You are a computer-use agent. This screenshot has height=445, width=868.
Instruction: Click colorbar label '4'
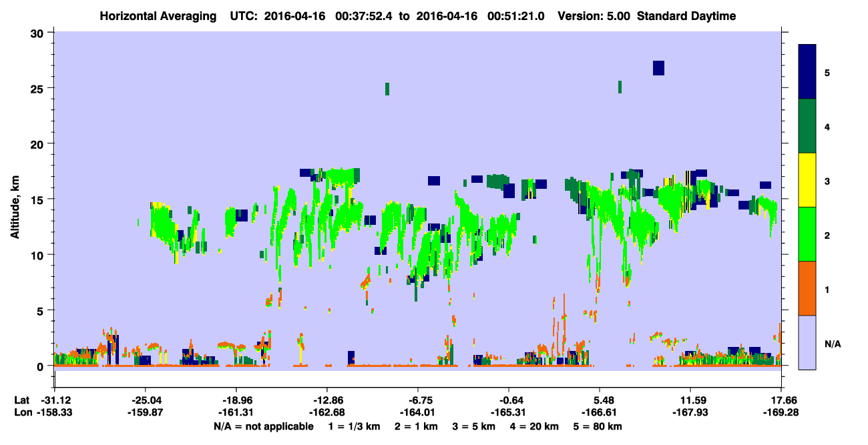point(827,126)
